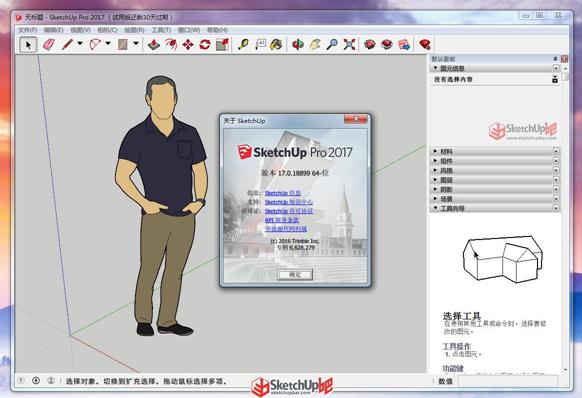582x398 pixels.
Task: Activate the Line pencil tool
Action: click(67, 45)
